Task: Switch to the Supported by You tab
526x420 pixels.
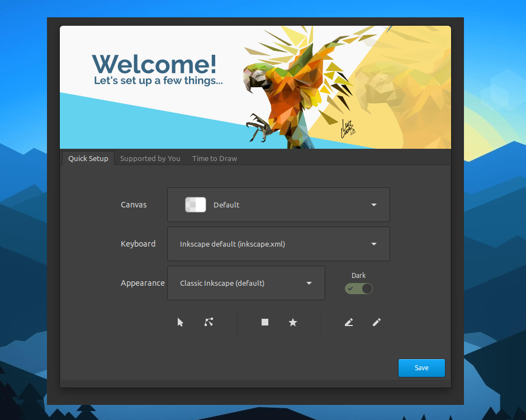Action: tap(150, 158)
